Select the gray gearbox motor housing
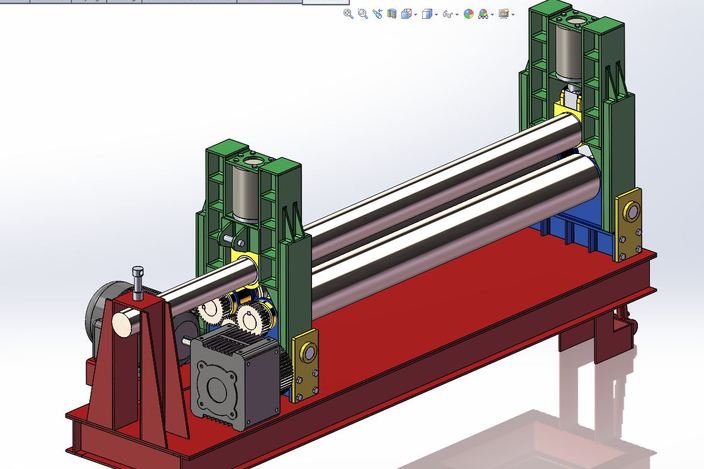The image size is (704, 469). (236, 378)
